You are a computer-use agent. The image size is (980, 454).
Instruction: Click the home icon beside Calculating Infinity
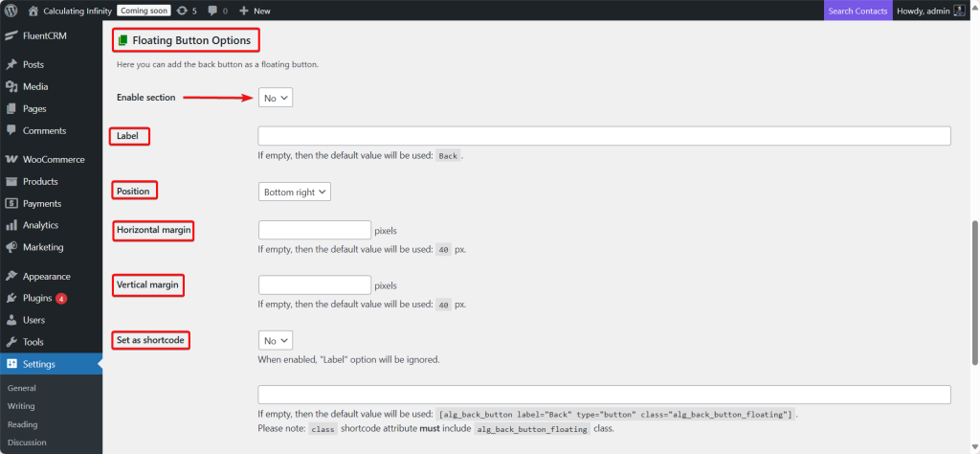tap(33, 11)
